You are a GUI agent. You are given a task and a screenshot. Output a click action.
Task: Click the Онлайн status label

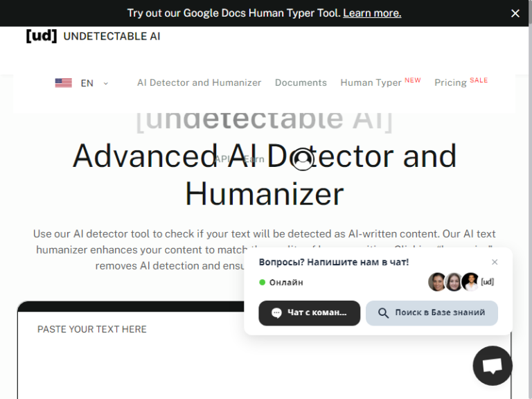(286, 283)
